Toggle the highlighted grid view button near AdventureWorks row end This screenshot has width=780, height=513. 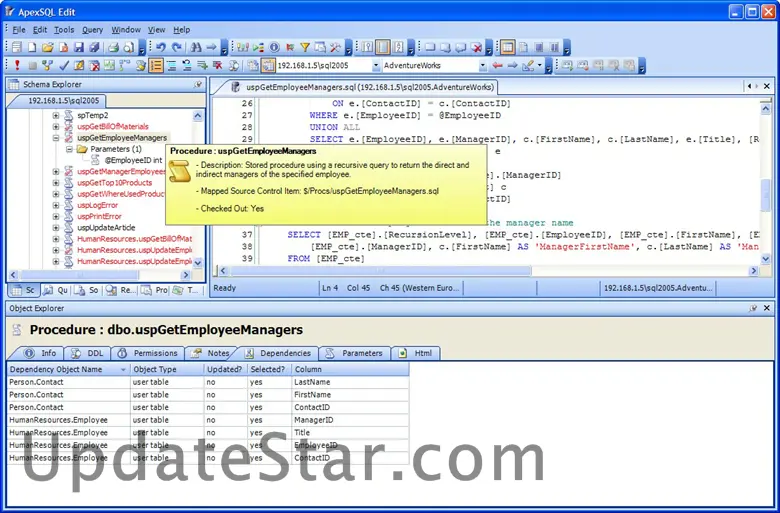click(507, 48)
